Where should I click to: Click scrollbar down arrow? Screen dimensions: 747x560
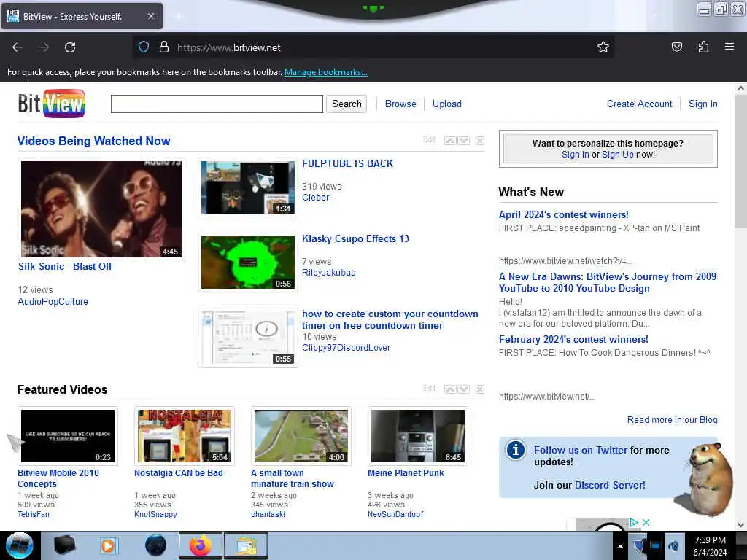(x=740, y=525)
